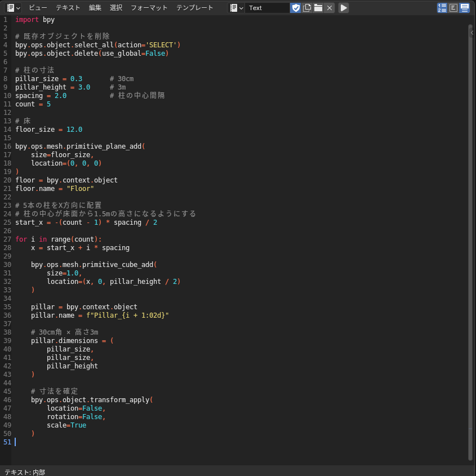Click the 'pillar_height = 3.0' assignment
476x476 pixels.
52,87
